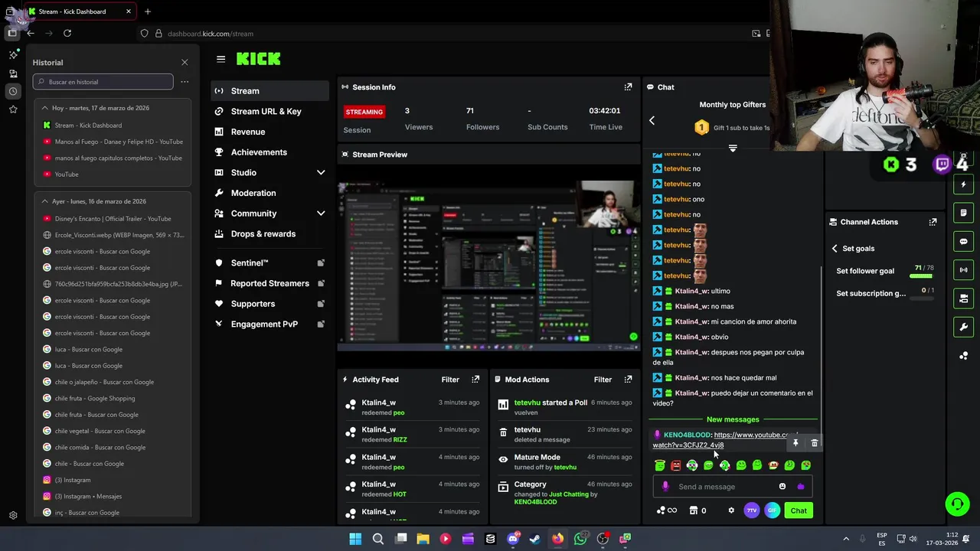The width and height of the screenshot is (980, 551).
Task: Collapse the Monthly top Gifters arrow
Action: pos(652,121)
